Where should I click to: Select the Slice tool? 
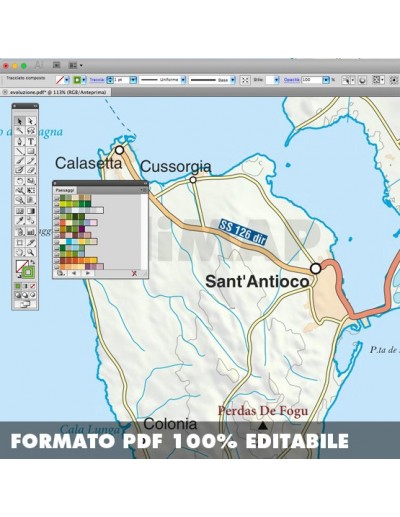click(x=31, y=243)
